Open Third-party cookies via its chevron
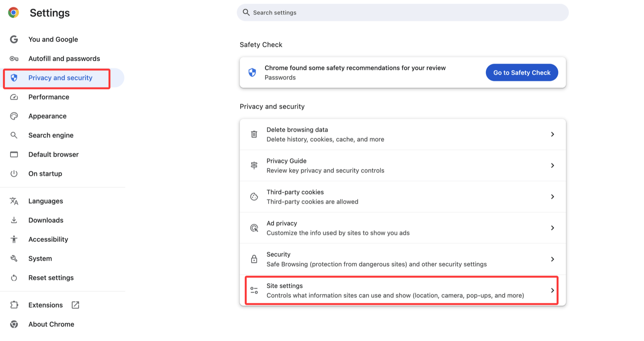The width and height of the screenshot is (644, 341). click(x=553, y=196)
